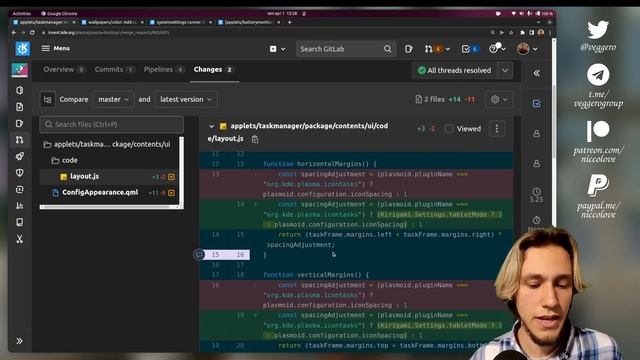Switch to the wallpapers/color browser tab

point(112,22)
